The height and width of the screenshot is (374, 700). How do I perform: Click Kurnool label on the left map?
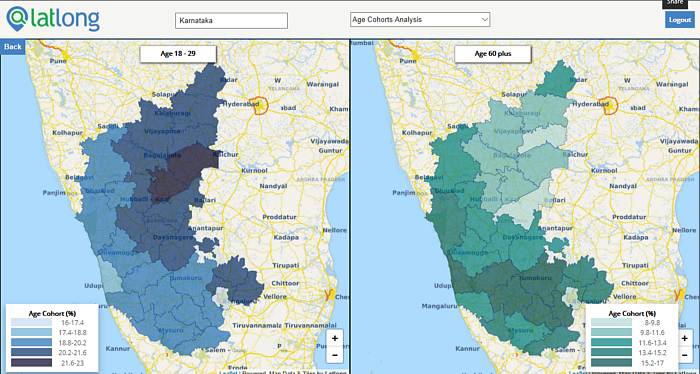[254, 170]
